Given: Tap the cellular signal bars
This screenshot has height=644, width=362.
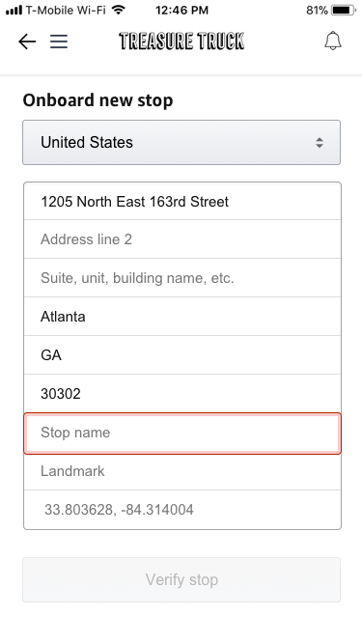Looking at the screenshot, I should (x=14, y=11).
